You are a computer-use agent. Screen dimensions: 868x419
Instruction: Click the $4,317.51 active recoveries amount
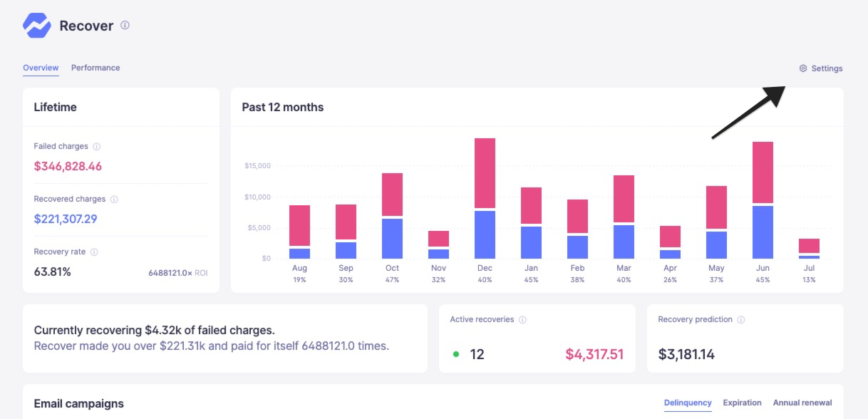[x=594, y=354]
